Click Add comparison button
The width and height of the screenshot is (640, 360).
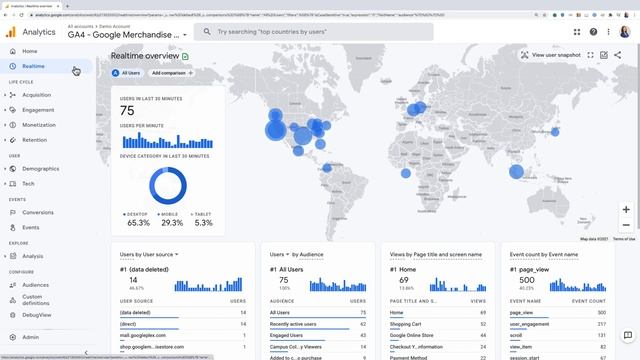pos(171,73)
